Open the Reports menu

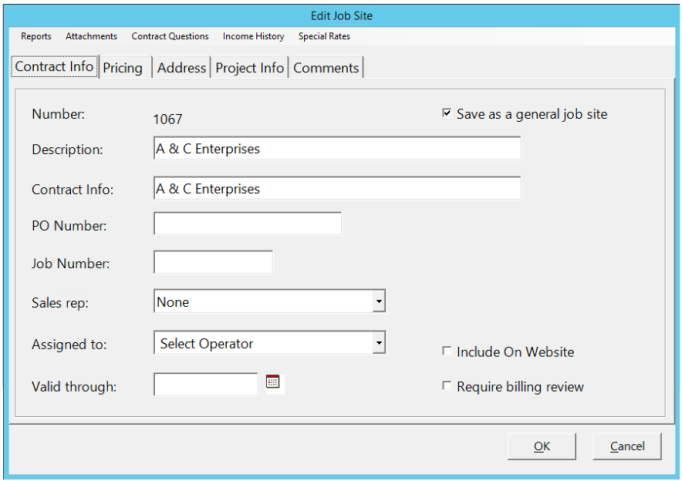coord(36,36)
